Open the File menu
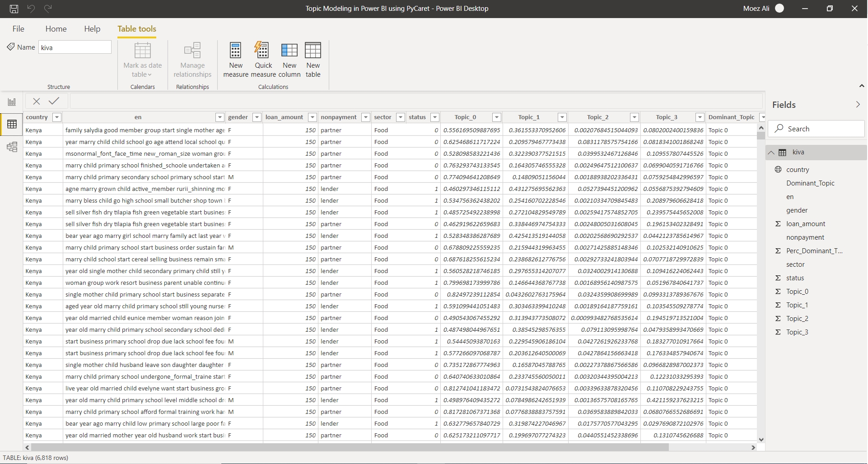 tap(19, 29)
